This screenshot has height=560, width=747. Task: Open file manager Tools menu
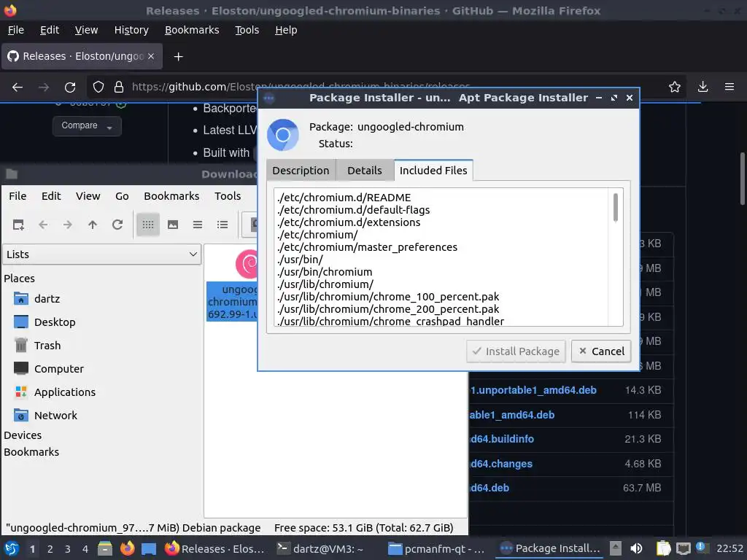(228, 196)
